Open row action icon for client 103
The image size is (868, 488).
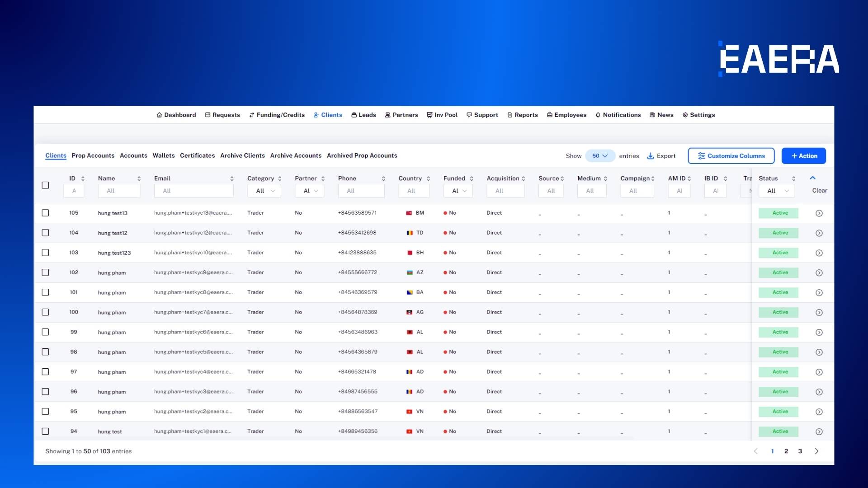(819, 253)
